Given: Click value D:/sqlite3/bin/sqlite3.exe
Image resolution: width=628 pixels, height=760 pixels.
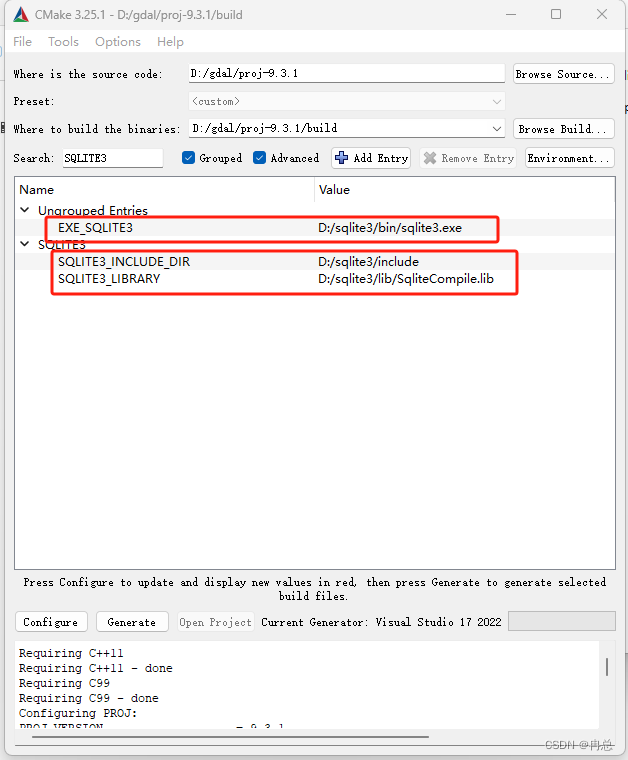Looking at the screenshot, I should [390, 228].
